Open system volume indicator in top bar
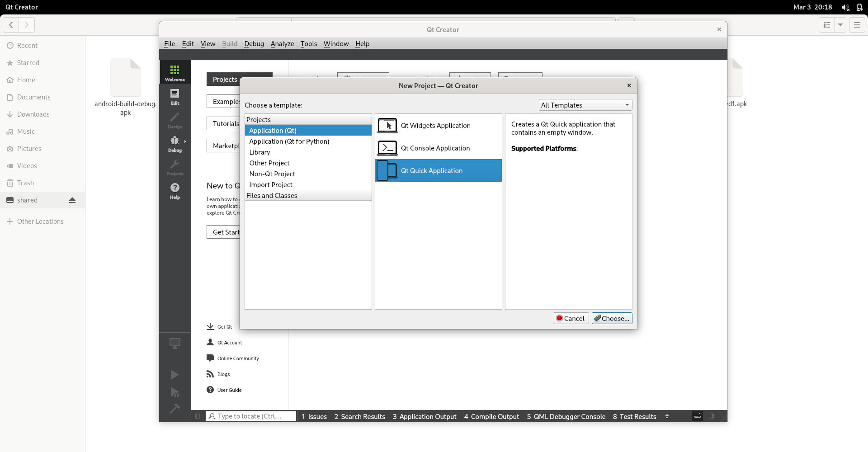The height and width of the screenshot is (452, 868). point(845,7)
